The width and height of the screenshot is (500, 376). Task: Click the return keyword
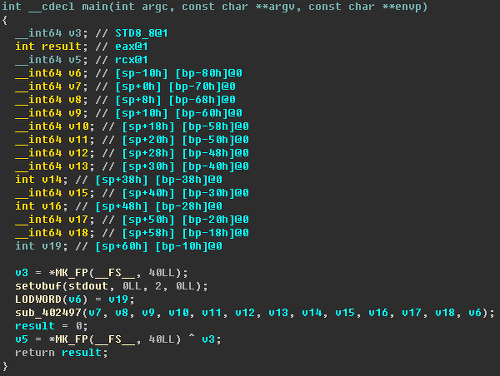coord(35,353)
